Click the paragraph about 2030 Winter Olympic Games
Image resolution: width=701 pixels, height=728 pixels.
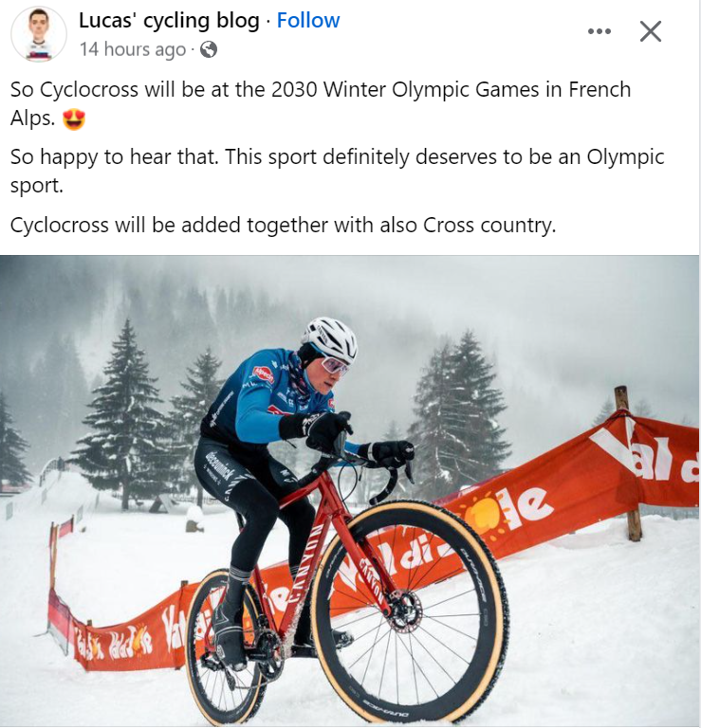tap(321, 103)
